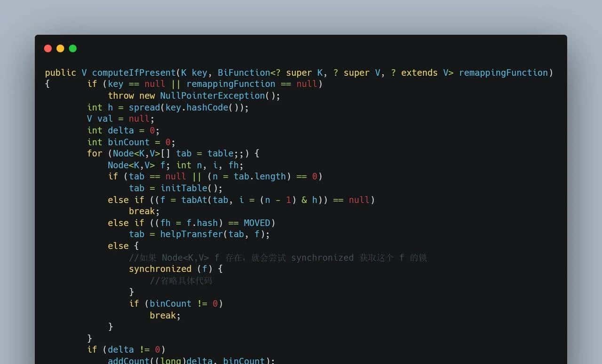
Task: Click the val variable declaration
Action: click(105, 119)
